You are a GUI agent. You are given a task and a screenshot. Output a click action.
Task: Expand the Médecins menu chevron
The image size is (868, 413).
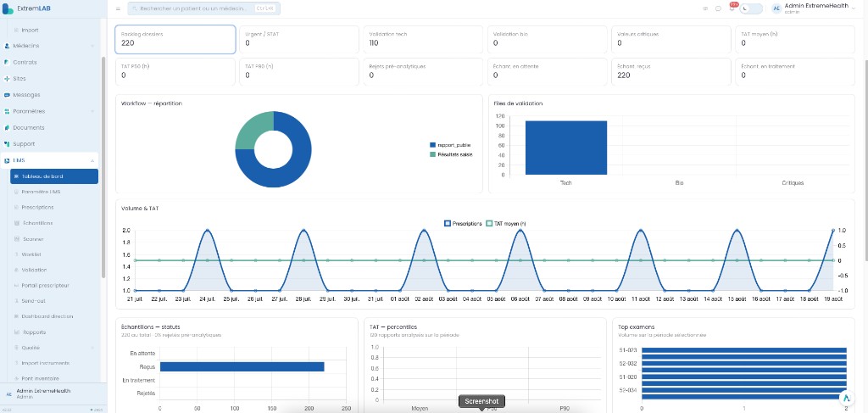pyautogui.click(x=92, y=46)
